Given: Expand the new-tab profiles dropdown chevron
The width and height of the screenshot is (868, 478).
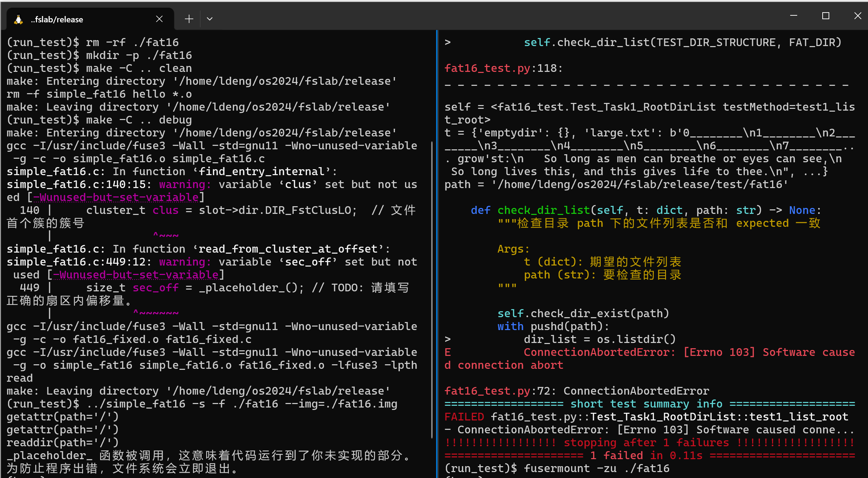Looking at the screenshot, I should [210, 19].
